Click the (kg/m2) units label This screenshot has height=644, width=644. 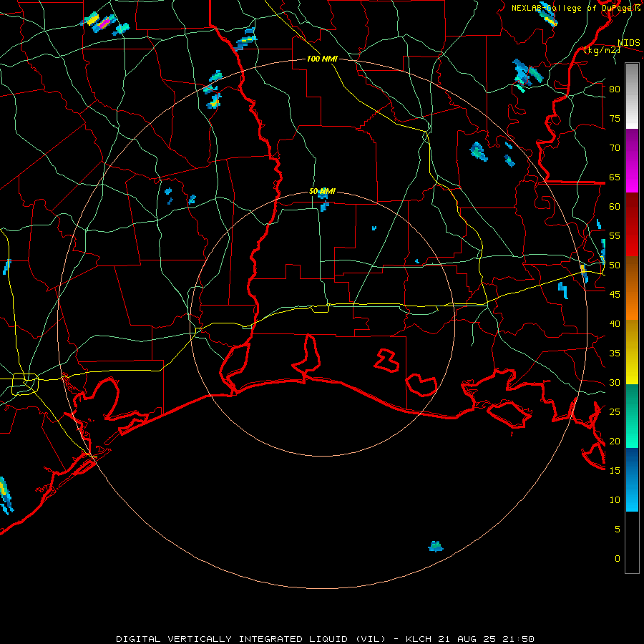click(x=601, y=50)
